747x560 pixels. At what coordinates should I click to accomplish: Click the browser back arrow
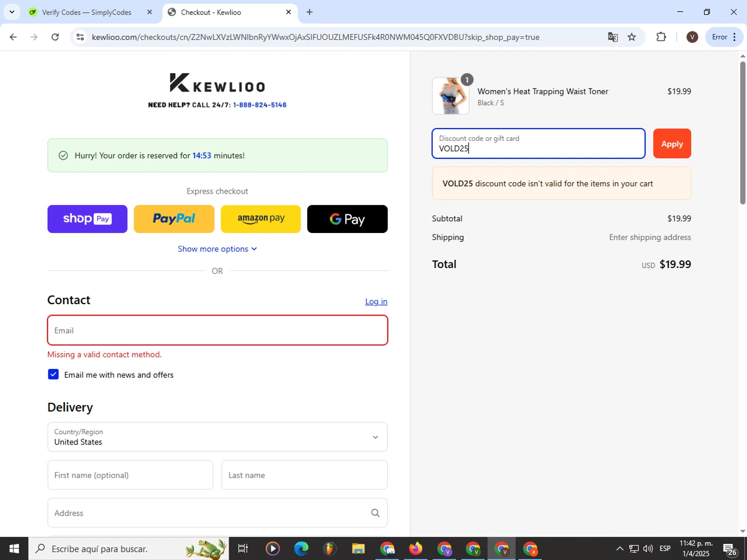tap(13, 37)
